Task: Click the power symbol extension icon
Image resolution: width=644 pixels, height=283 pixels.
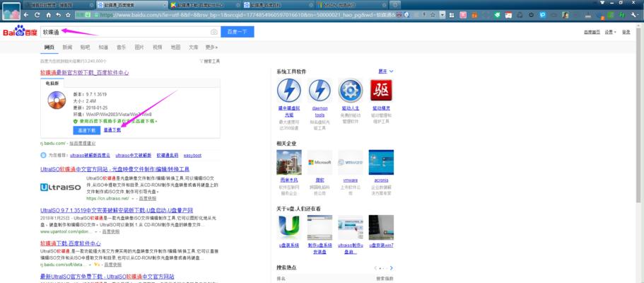Action: 532,15
